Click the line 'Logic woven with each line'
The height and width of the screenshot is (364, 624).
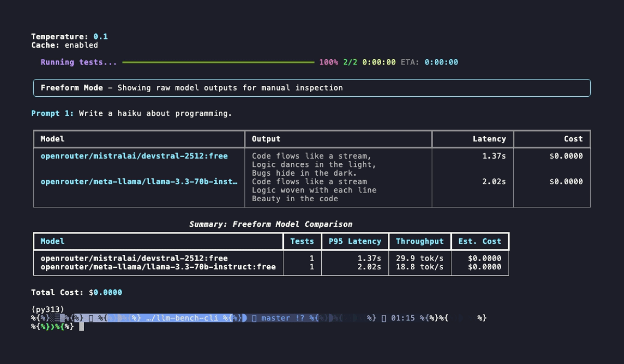coord(314,190)
